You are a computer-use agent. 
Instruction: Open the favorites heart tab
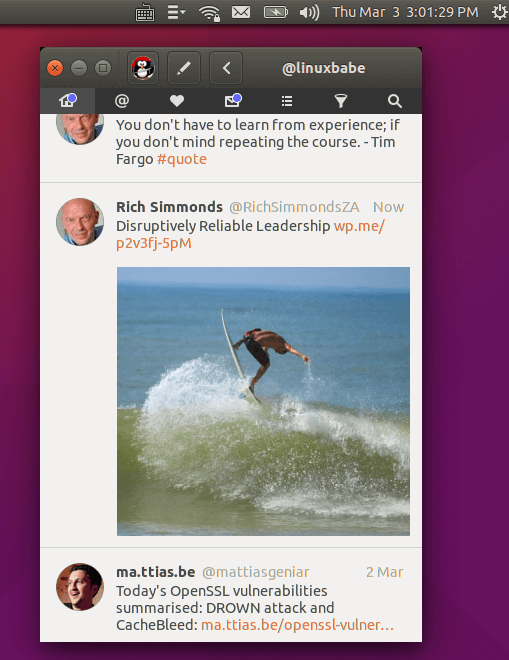point(177,101)
